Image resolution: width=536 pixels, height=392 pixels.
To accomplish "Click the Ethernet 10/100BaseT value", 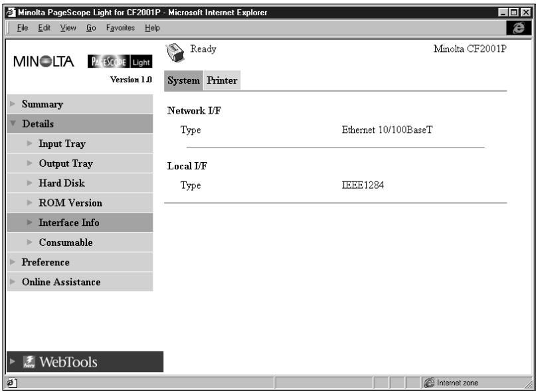I will click(387, 130).
